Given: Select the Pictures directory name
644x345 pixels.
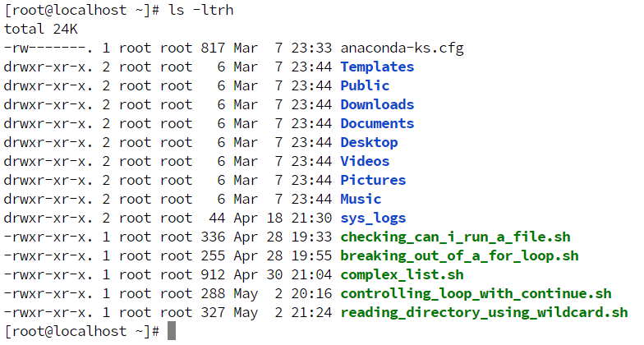Looking at the screenshot, I should [x=373, y=180].
